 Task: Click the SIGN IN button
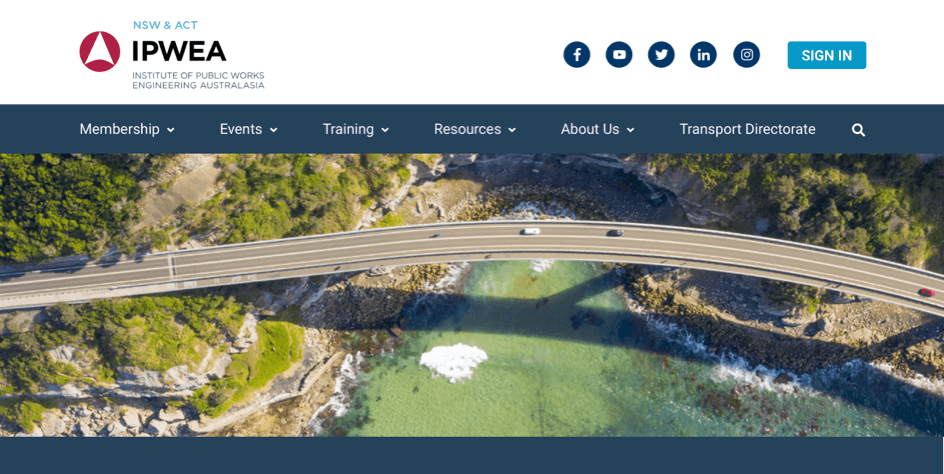click(x=827, y=55)
